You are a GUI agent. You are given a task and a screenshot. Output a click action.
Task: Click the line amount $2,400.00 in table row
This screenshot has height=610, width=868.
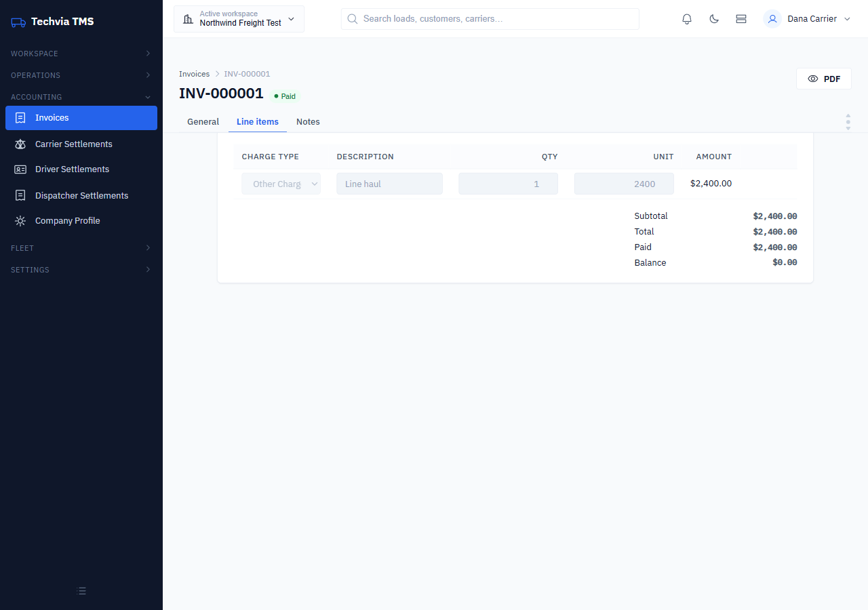pyautogui.click(x=711, y=184)
